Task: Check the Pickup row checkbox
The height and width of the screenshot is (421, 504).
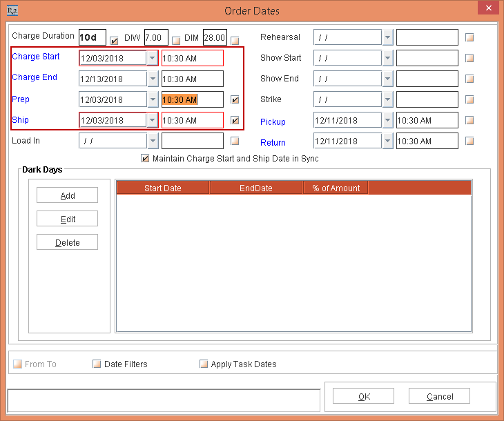Action: point(470,120)
